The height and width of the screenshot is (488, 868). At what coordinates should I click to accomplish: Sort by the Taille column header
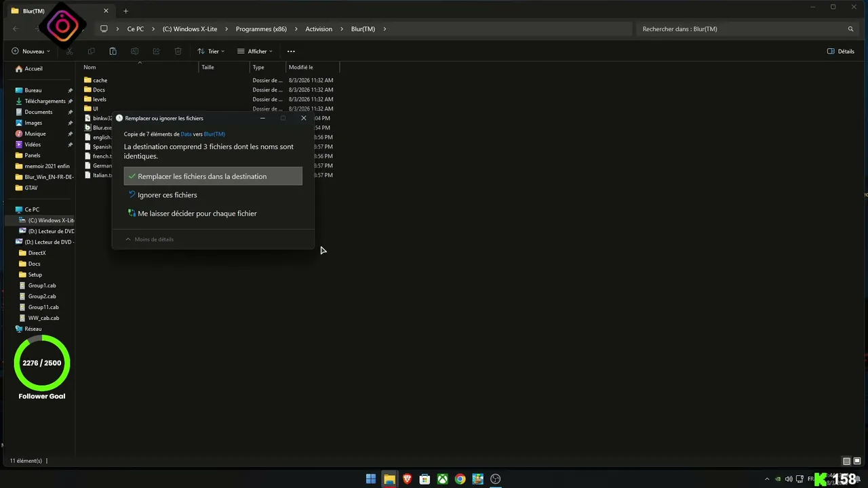pyautogui.click(x=224, y=67)
